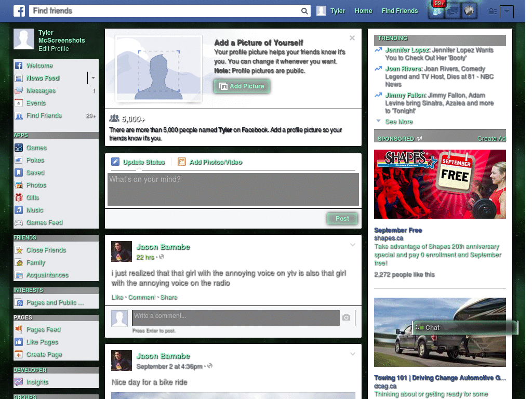This screenshot has width=532, height=399.
Task: Open options chevron on 22 hrs post
Action: [353, 245]
